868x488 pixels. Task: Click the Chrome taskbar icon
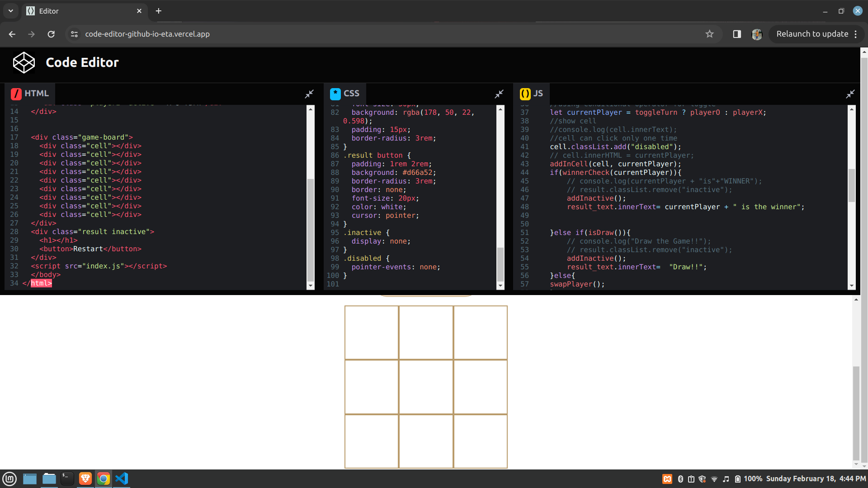104,479
